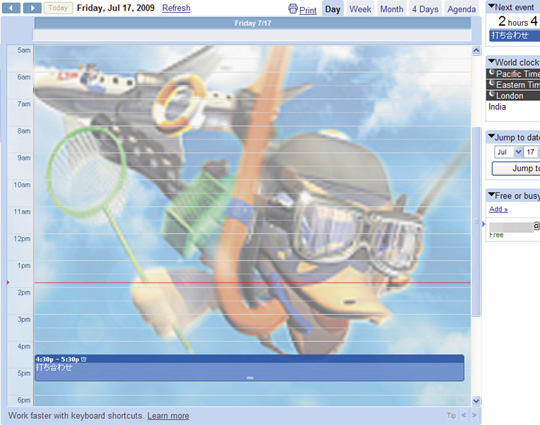
Task: Switch to Day tab
Action: (x=333, y=9)
